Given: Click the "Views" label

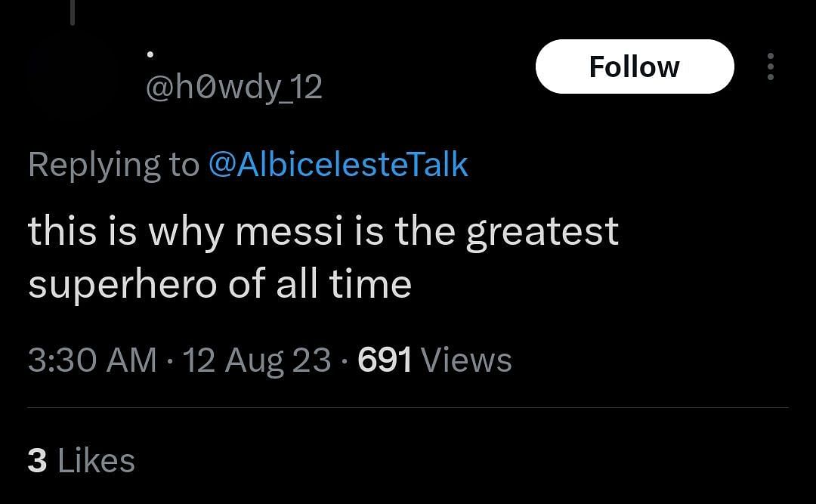Looking at the screenshot, I should coord(466,360).
